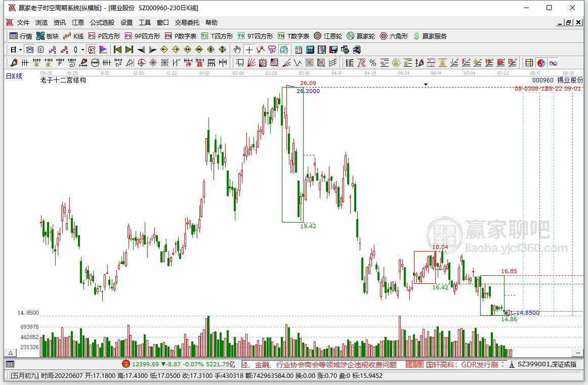Screen dimensions: 588x385
Task: Open the 文件 menu
Action: point(23,22)
